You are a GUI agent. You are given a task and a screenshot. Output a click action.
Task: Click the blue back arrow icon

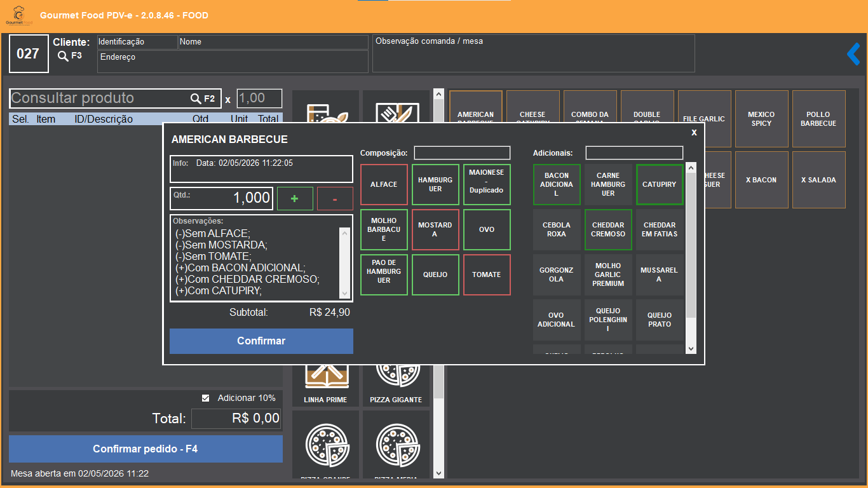[x=853, y=54]
